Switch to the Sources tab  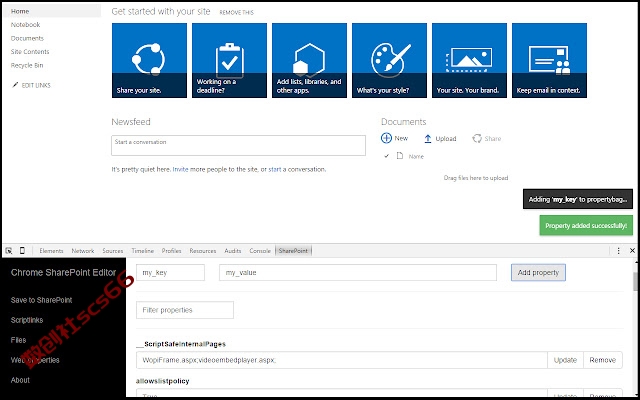coord(113,251)
